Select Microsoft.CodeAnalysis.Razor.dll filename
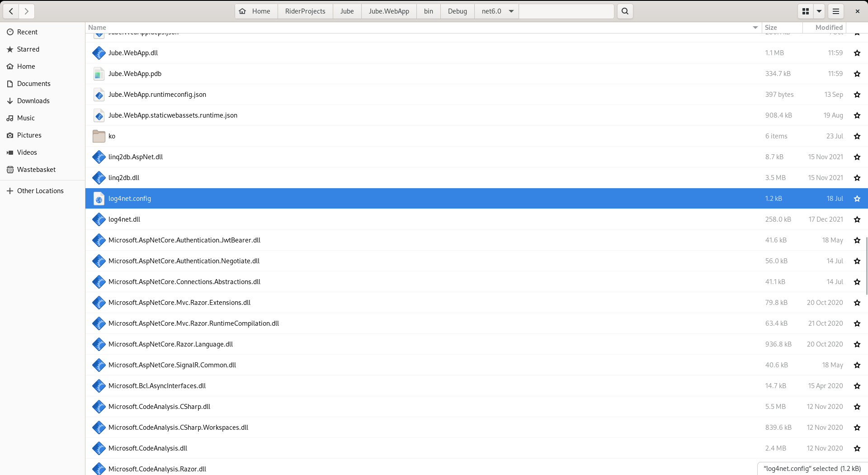 (x=157, y=469)
